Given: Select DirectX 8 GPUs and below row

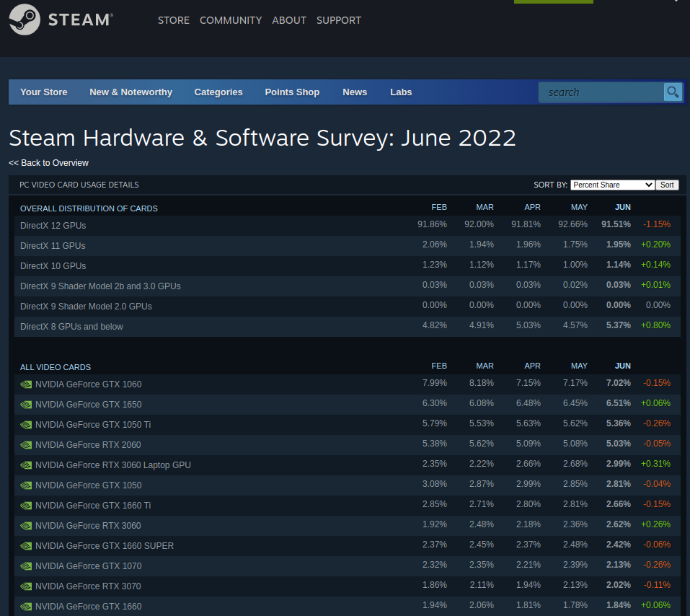Looking at the screenshot, I should click(x=348, y=327).
